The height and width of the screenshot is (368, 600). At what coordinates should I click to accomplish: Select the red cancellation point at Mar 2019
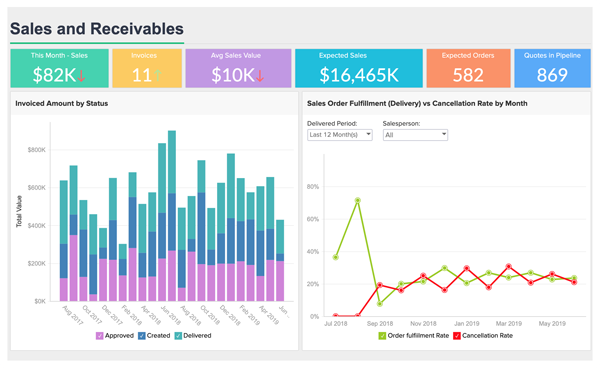coord(509,266)
